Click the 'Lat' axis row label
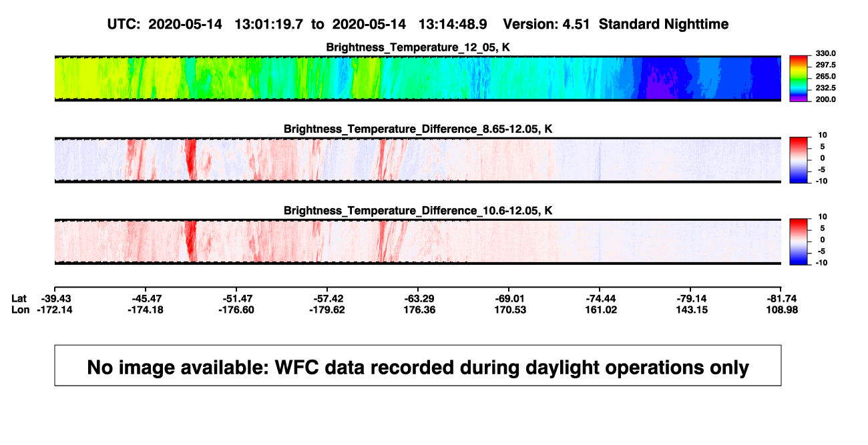868x445 pixels. tap(19, 298)
